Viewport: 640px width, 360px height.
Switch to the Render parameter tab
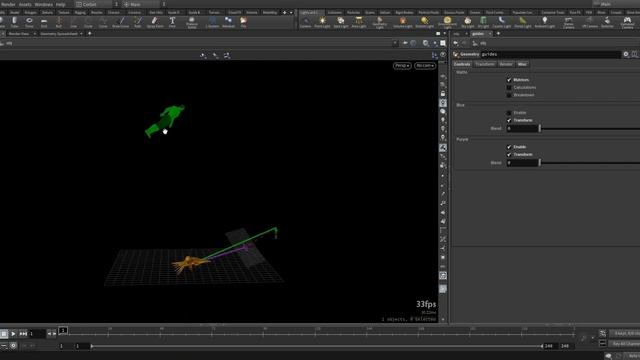pos(506,64)
